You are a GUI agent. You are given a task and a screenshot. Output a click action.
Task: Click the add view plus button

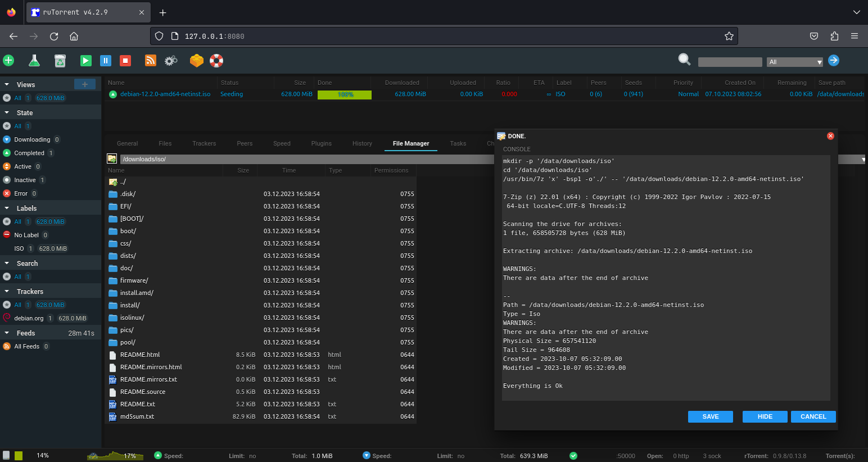[85, 84]
